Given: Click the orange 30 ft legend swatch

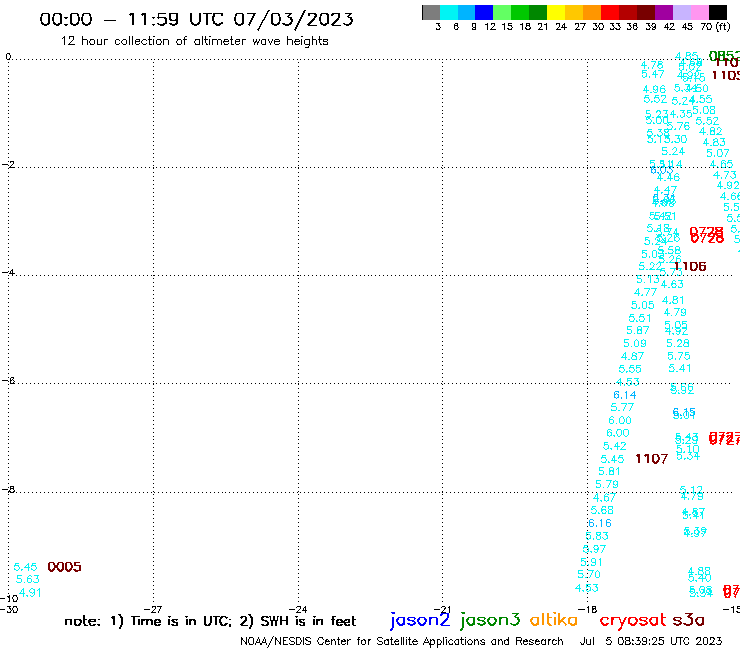Looking at the screenshot, I should tap(592, 12).
